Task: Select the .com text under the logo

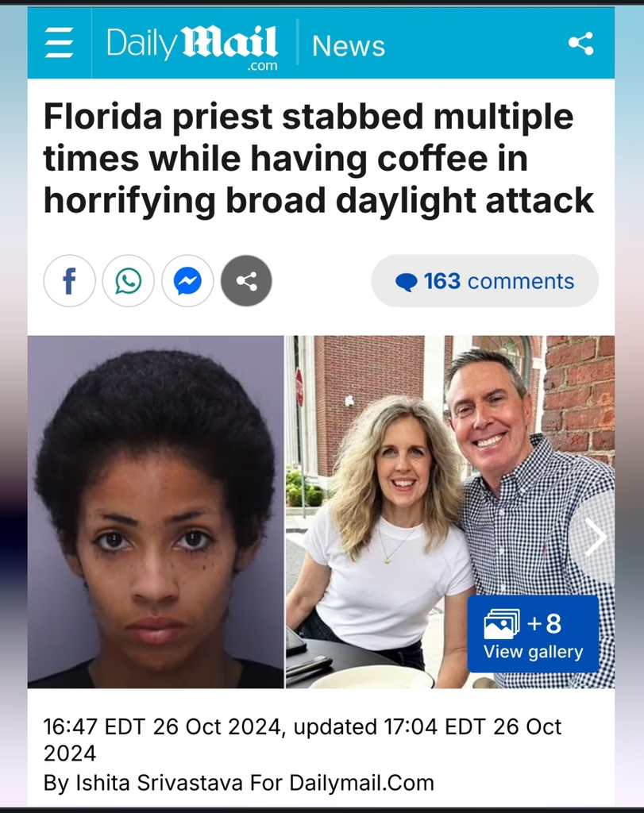Action: (262, 66)
